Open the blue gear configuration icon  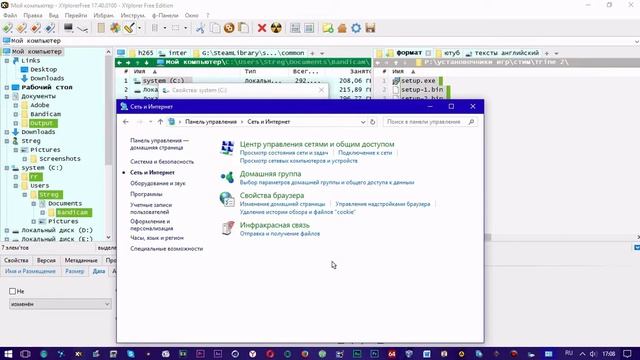(x=356, y=28)
